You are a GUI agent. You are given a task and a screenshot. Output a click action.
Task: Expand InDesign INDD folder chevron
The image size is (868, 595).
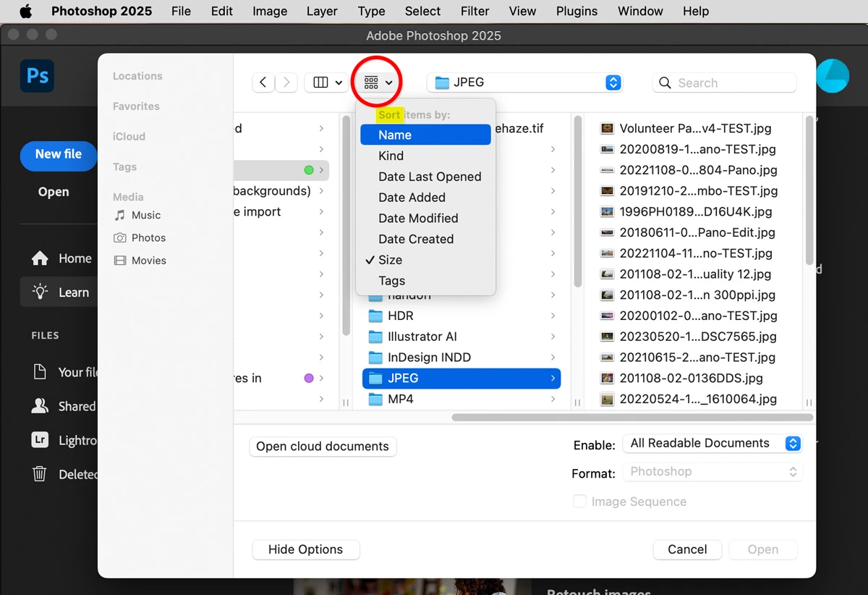(x=553, y=358)
